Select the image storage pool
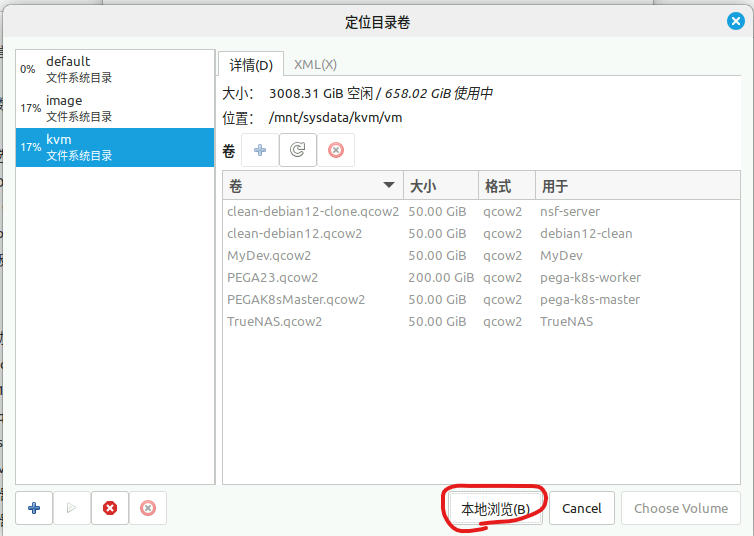Viewport: 754px width, 536px height. [115, 108]
